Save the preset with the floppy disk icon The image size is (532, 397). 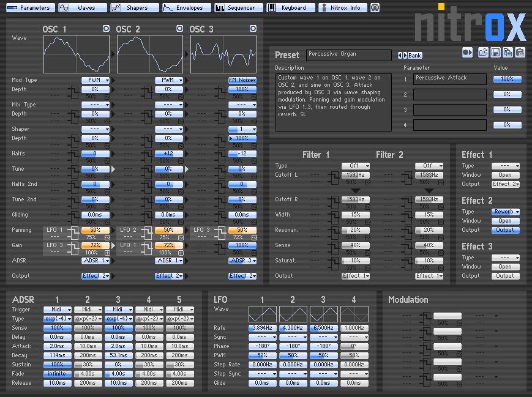(495, 53)
